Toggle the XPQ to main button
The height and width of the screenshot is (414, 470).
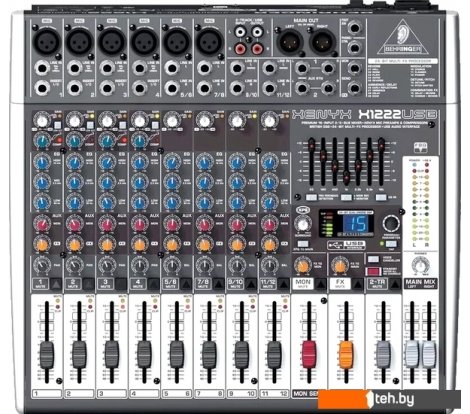303,244
